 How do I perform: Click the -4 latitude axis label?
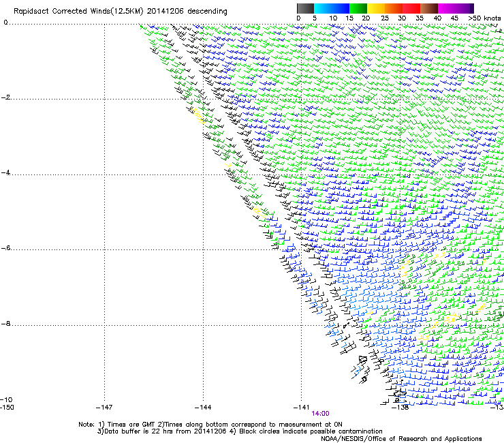click(x=5, y=172)
